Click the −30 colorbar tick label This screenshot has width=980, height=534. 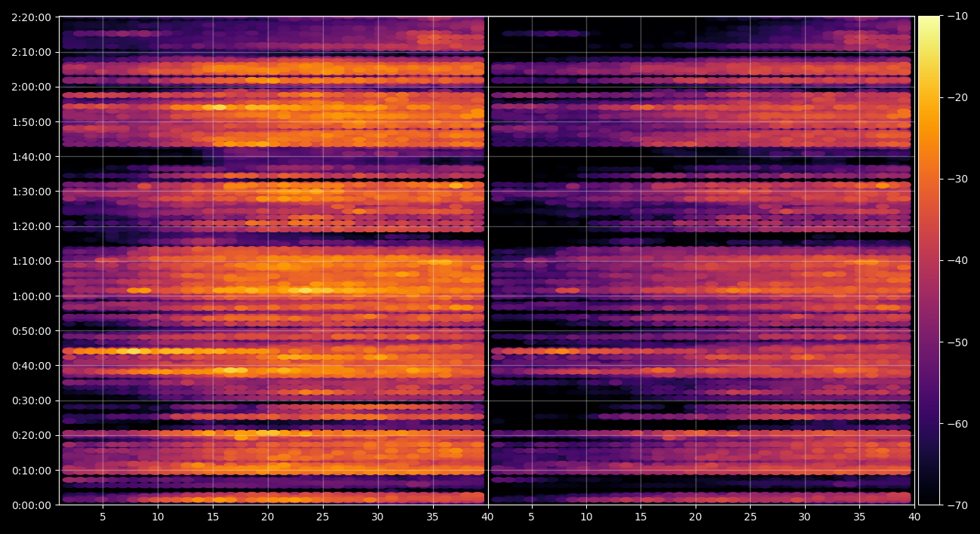[x=957, y=180]
